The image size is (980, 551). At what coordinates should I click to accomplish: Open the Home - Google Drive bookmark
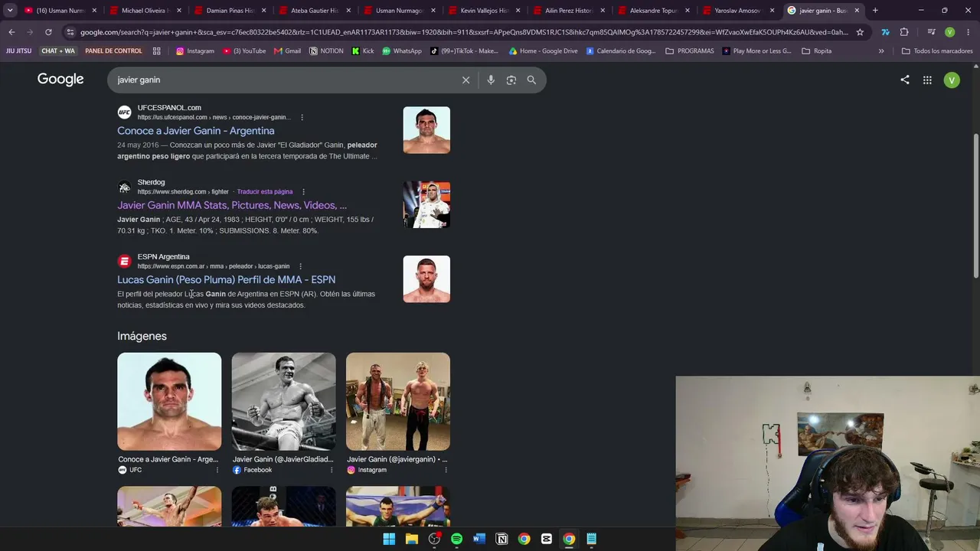543,51
